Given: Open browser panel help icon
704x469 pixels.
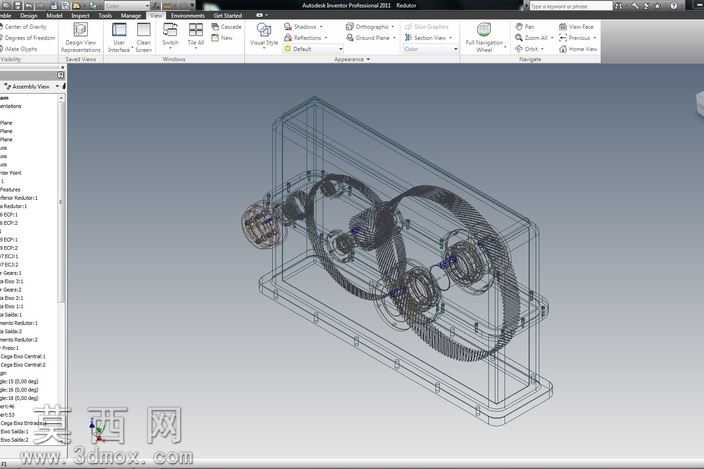Looking at the screenshot, I should 61,75.
